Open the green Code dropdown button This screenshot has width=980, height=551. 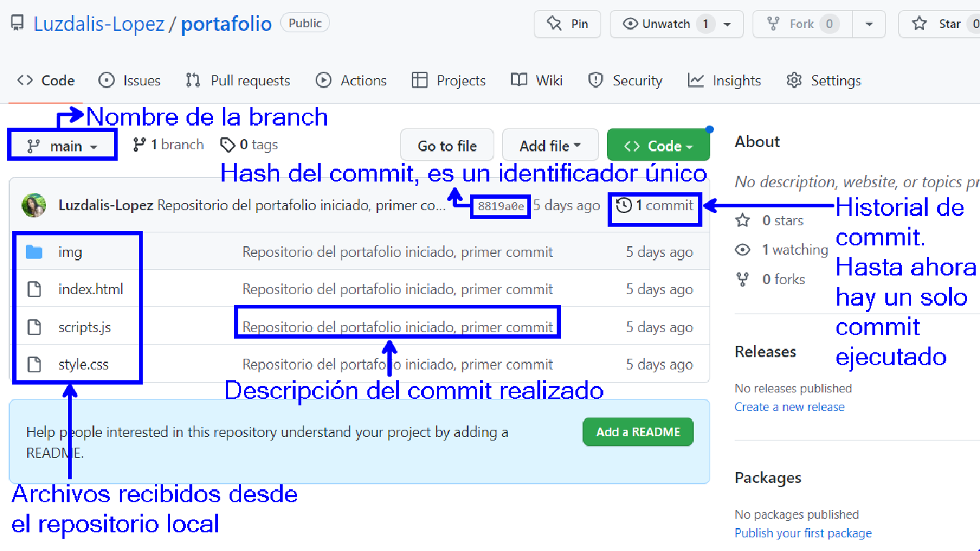[x=659, y=146]
